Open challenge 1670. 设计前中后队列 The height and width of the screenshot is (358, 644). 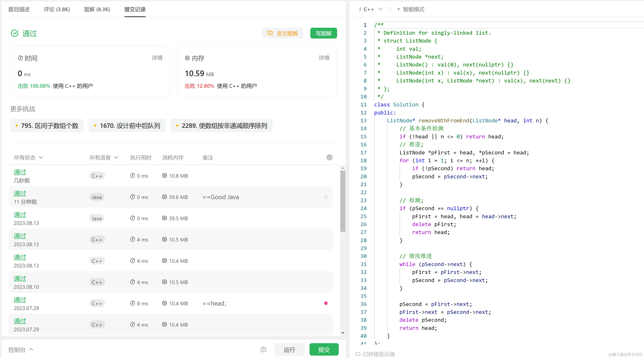(x=127, y=125)
